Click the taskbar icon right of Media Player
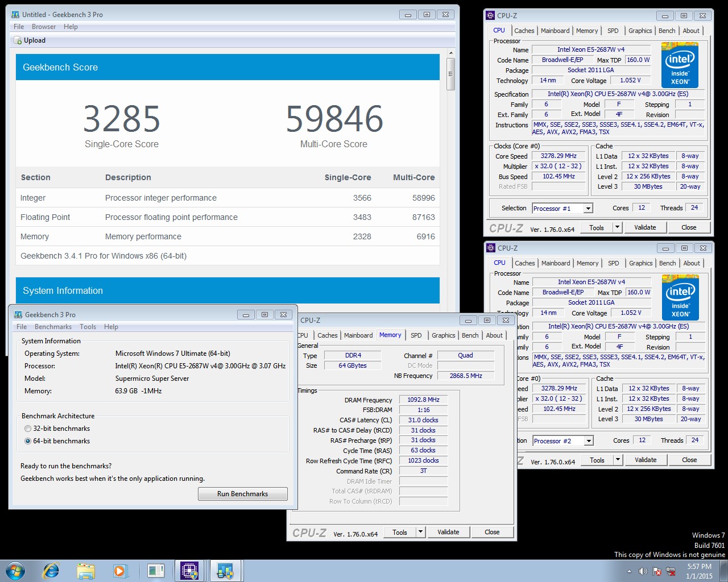The image size is (728, 582). click(155, 571)
